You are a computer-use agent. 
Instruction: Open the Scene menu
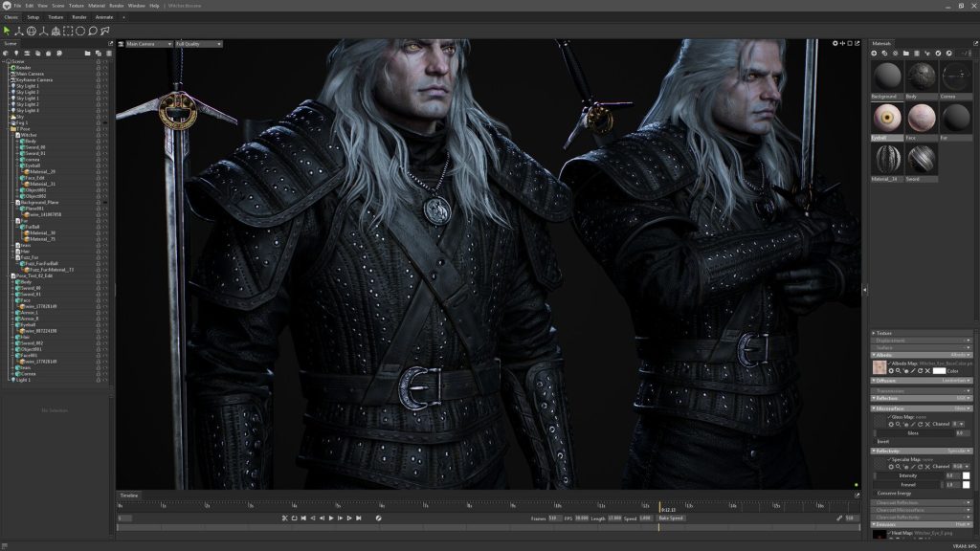[58, 6]
